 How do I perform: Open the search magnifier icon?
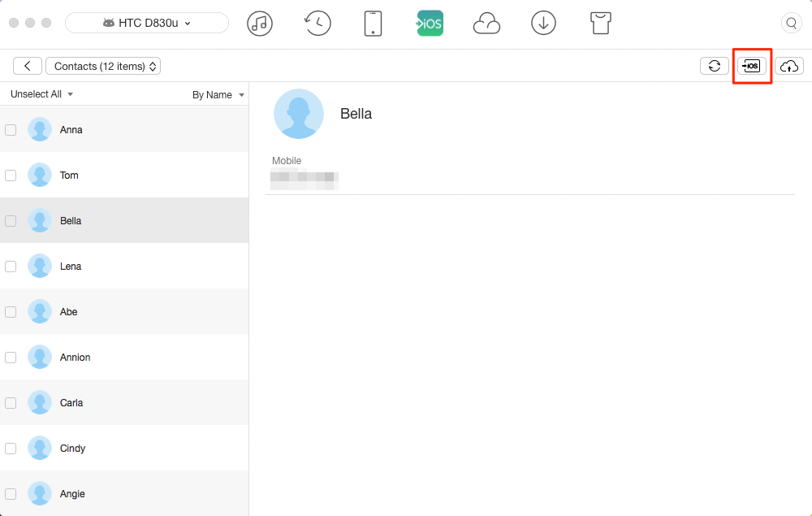tap(791, 24)
